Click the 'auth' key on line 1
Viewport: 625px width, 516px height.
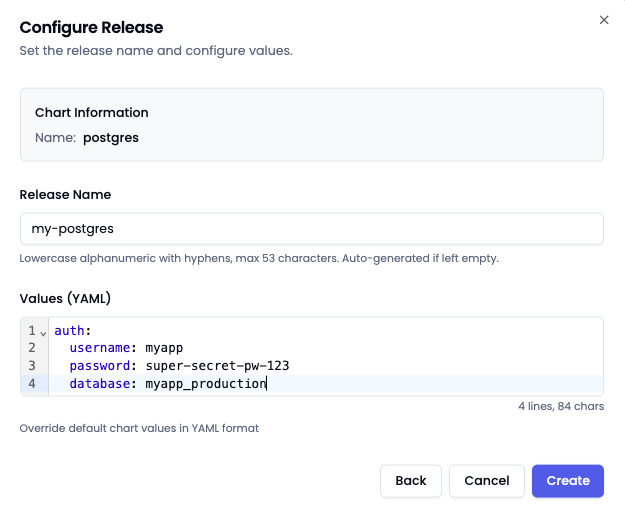(x=69, y=331)
